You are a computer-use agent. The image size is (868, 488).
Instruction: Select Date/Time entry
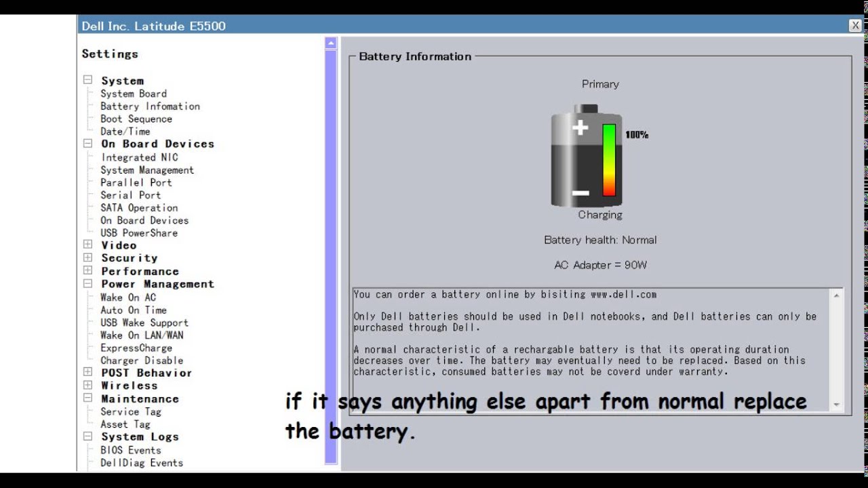[x=125, y=131]
